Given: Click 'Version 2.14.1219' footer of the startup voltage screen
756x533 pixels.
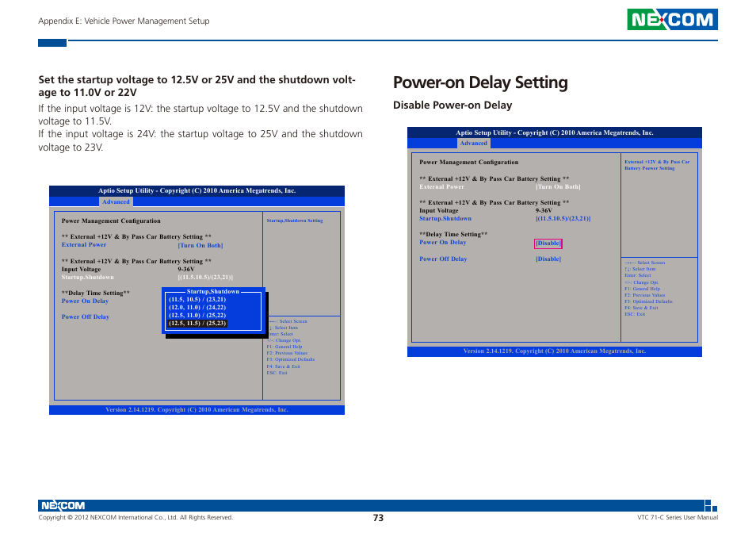Looking at the screenshot, I should [x=197, y=409].
